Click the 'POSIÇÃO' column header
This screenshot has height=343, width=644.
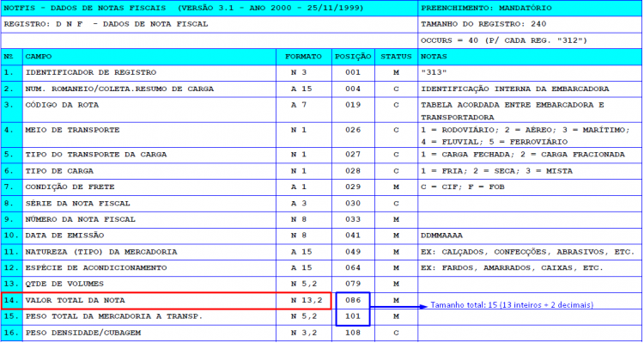pyautogui.click(x=353, y=57)
